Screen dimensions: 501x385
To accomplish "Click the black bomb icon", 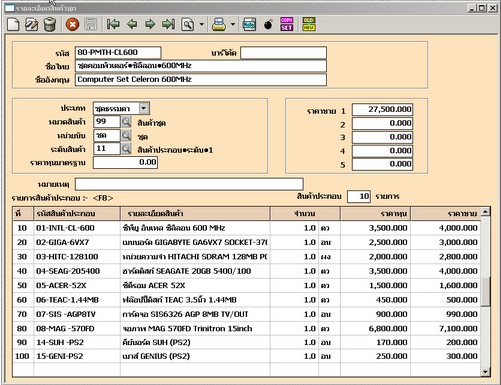I will 268,25.
